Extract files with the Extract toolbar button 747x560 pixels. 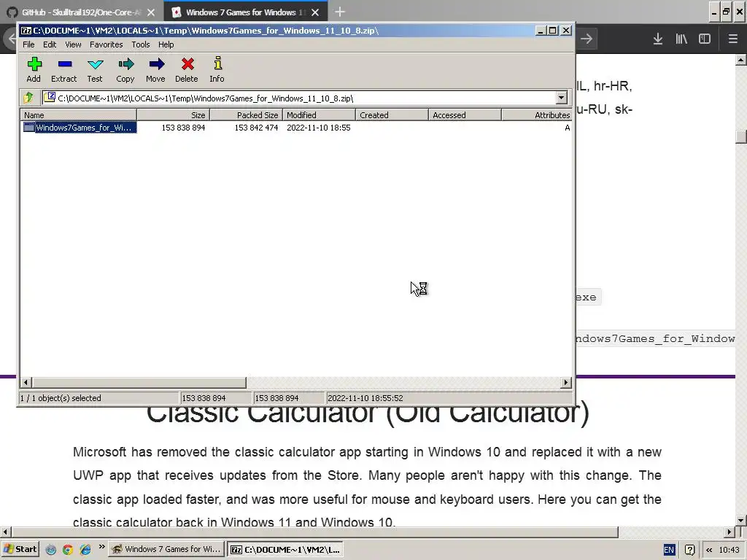64,69
